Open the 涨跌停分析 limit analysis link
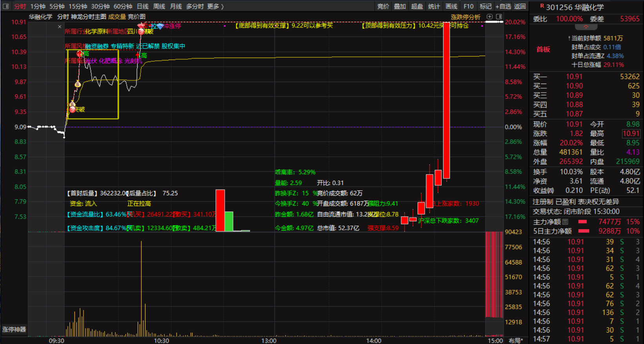Viewport: 644px width, 344px height. pyautogui.click(x=466, y=17)
